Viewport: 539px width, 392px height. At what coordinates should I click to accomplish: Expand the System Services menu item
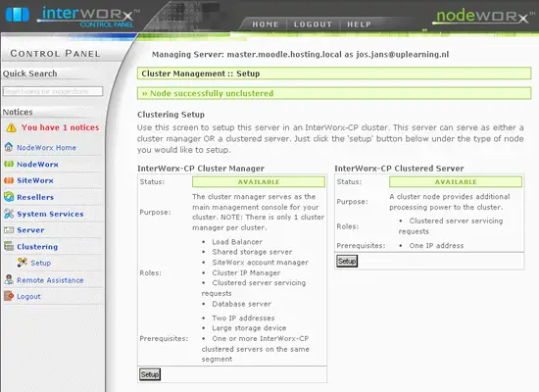click(50, 214)
